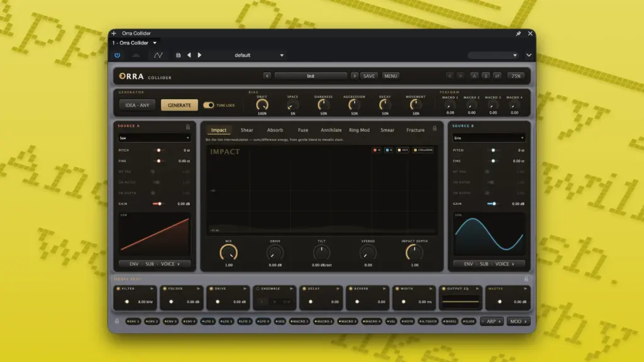
Task: Pin the Orra Collider window
Action: click(x=518, y=33)
